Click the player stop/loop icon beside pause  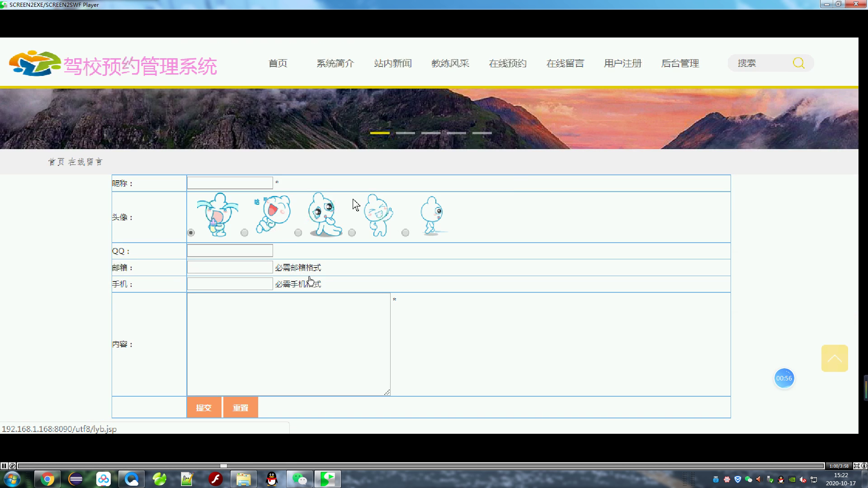click(x=12, y=466)
